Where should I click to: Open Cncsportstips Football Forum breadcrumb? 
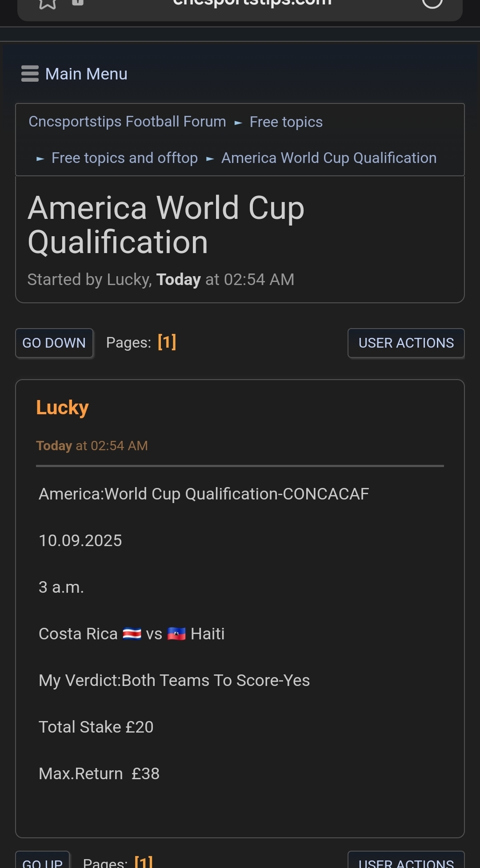127,122
